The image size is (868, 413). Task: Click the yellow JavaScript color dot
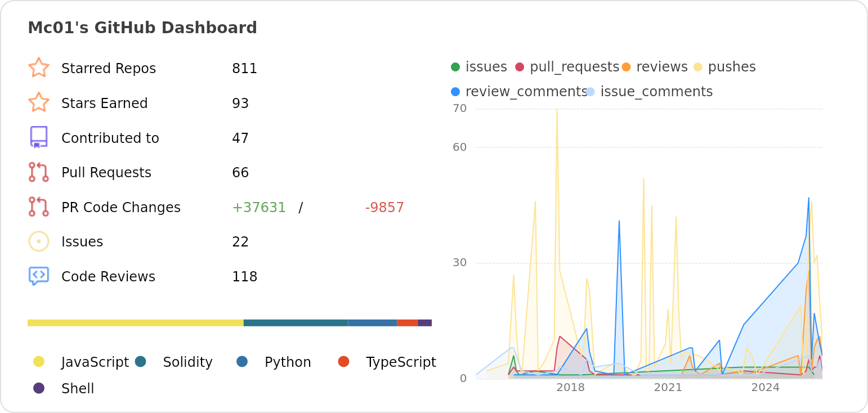39,361
